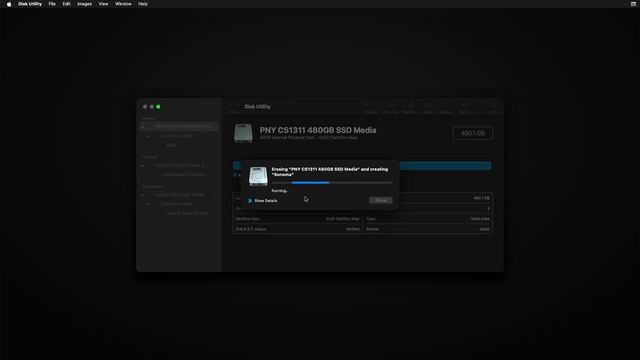Open the Help menu
640x360 pixels.
pyautogui.click(x=143, y=4)
